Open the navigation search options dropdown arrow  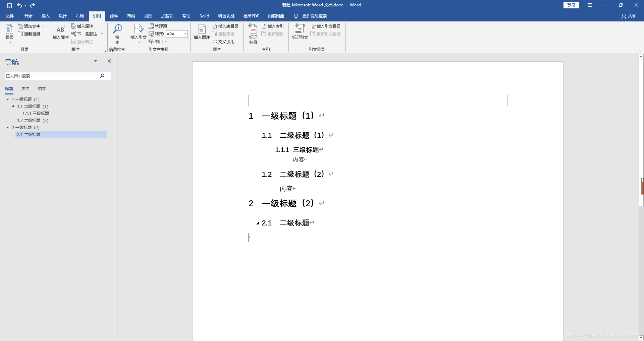(108, 76)
